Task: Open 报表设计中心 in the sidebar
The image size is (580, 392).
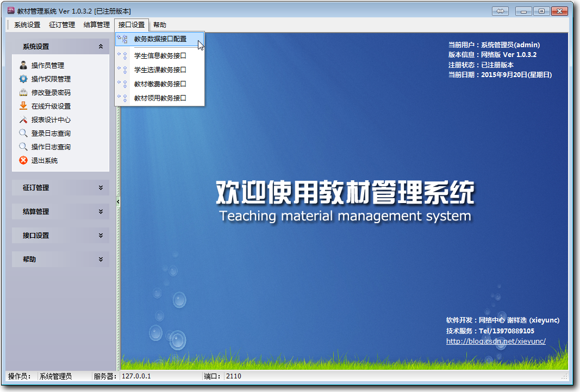Action: pyautogui.click(x=51, y=119)
